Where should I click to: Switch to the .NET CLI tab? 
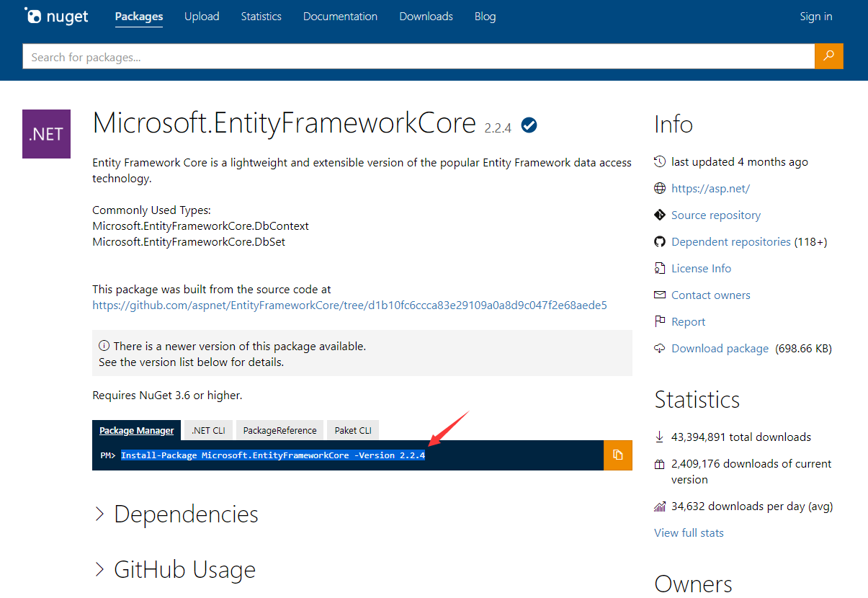208,430
